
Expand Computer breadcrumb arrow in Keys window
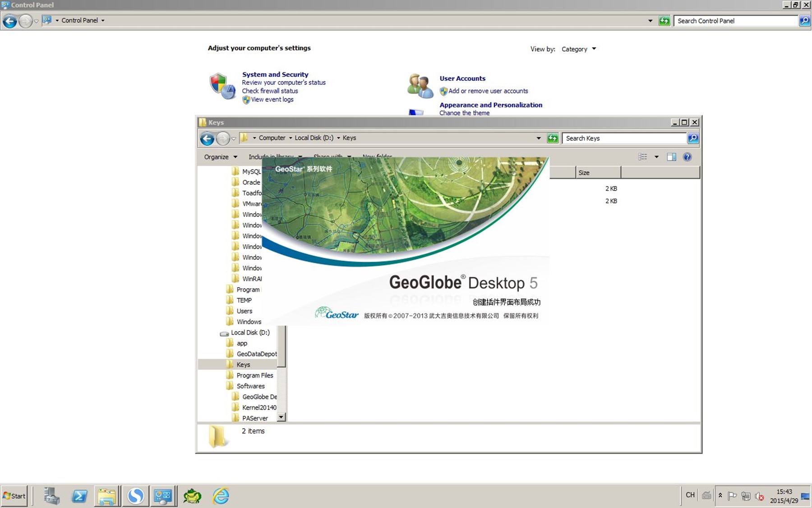[x=291, y=138]
